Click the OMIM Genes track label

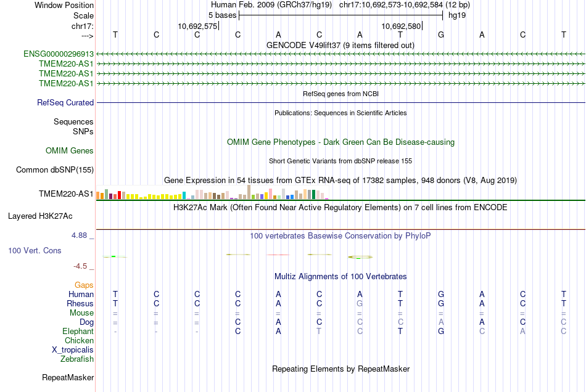(x=70, y=150)
